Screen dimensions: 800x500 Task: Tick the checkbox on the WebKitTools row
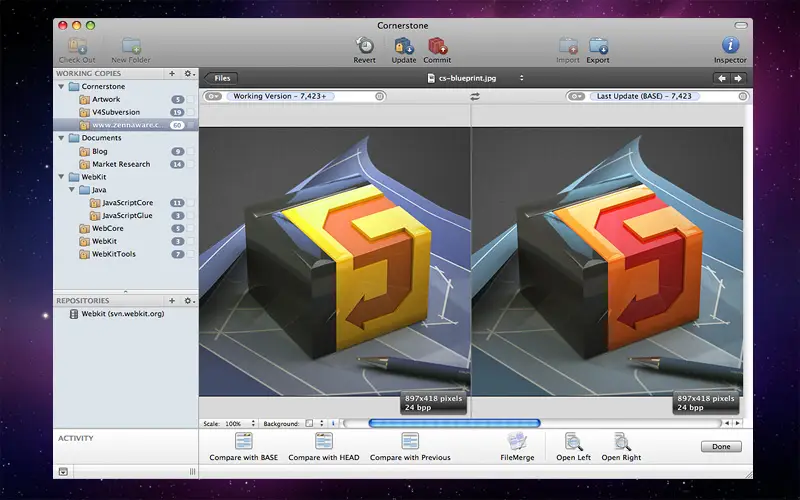190,254
